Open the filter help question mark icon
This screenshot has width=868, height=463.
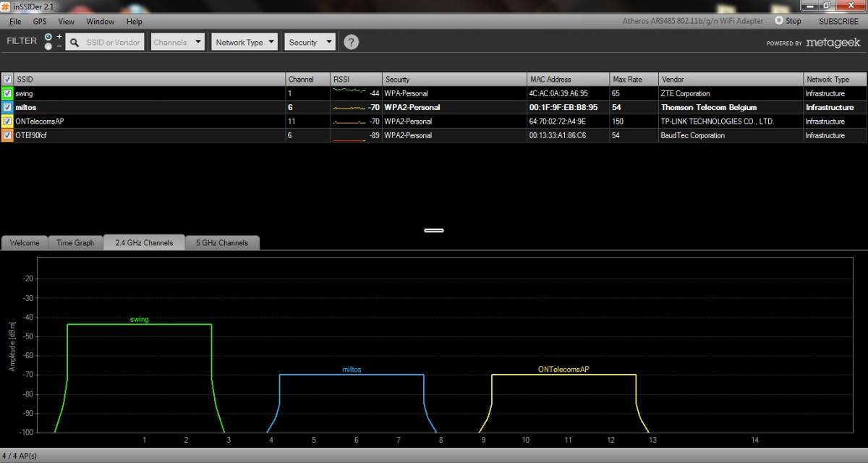(x=351, y=42)
